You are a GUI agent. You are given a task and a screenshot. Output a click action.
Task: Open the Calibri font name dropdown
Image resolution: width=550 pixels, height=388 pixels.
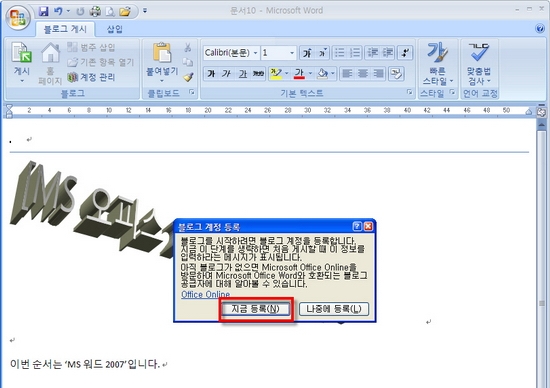[256, 53]
